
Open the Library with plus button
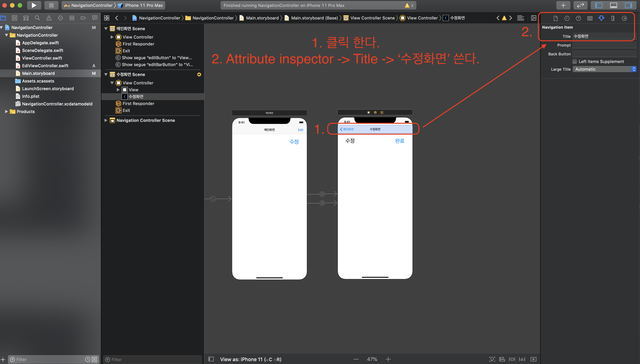(x=563, y=5)
